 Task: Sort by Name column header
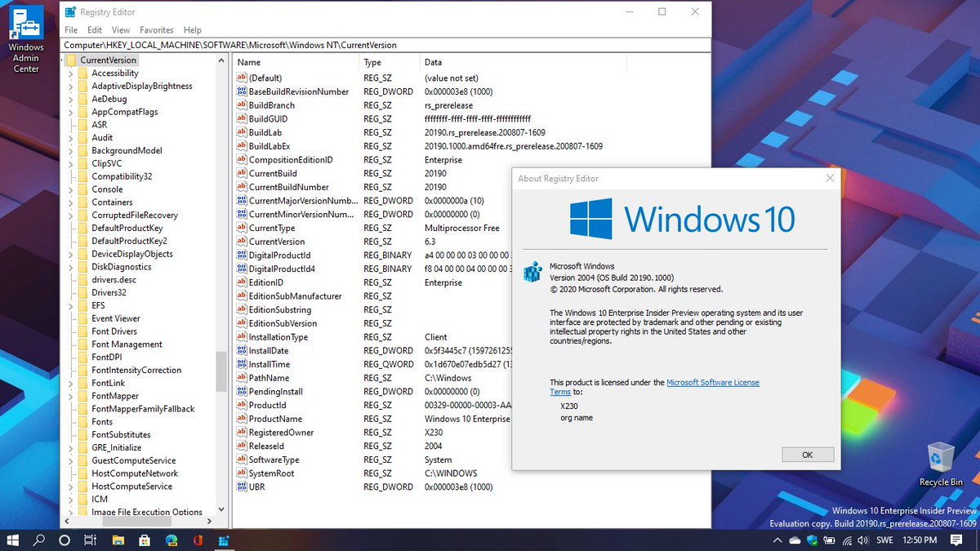point(296,62)
